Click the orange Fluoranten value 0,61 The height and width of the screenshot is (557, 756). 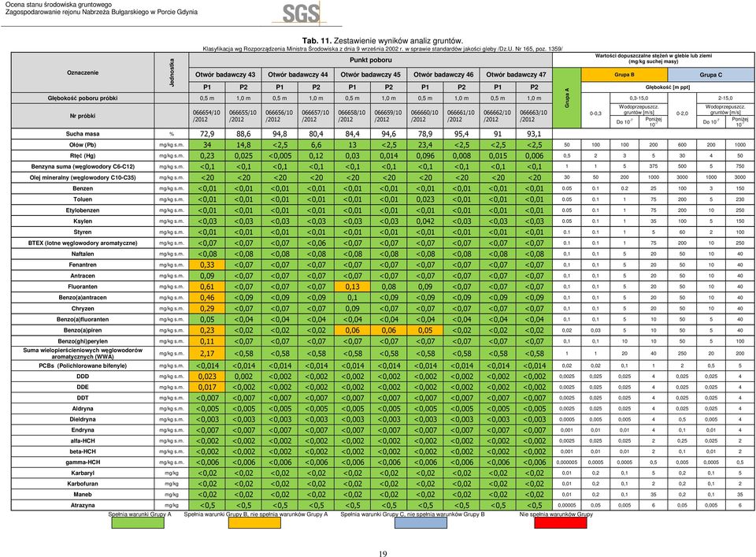coord(207,287)
